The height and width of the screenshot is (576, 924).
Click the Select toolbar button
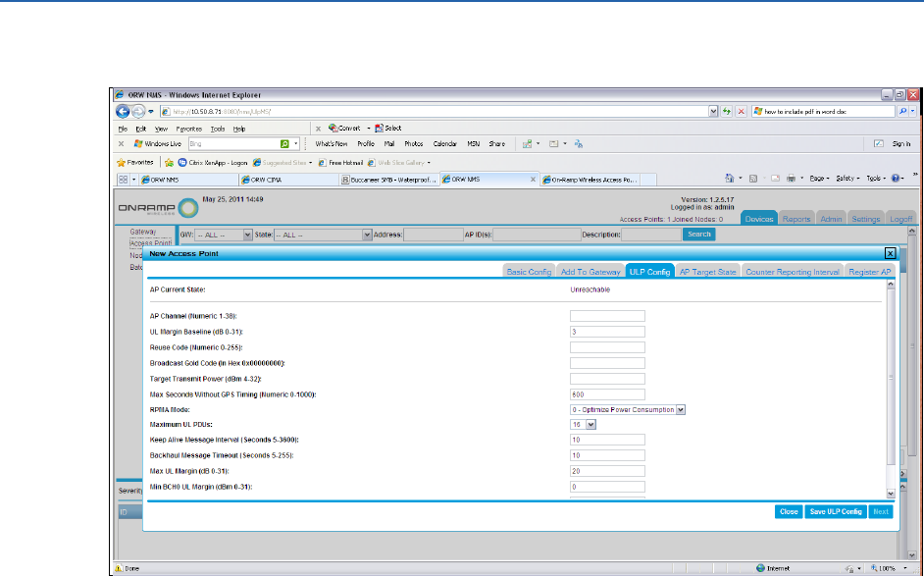(388, 128)
